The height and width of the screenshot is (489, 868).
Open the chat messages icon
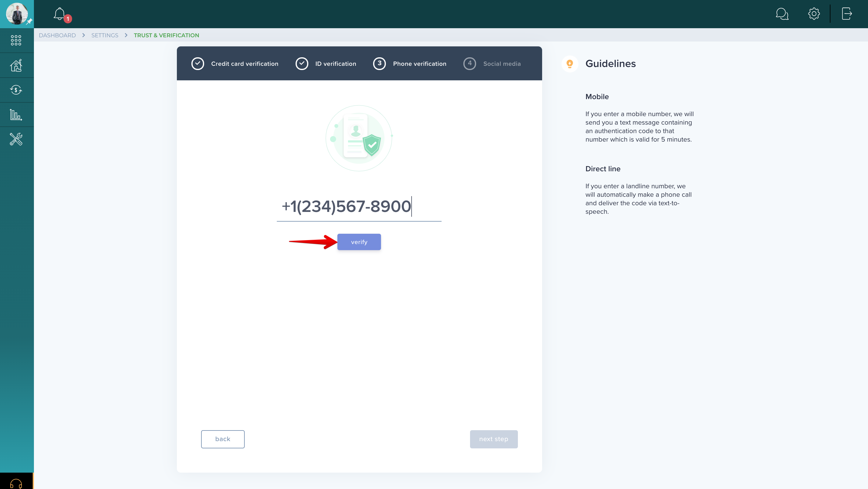click(782, 14)
